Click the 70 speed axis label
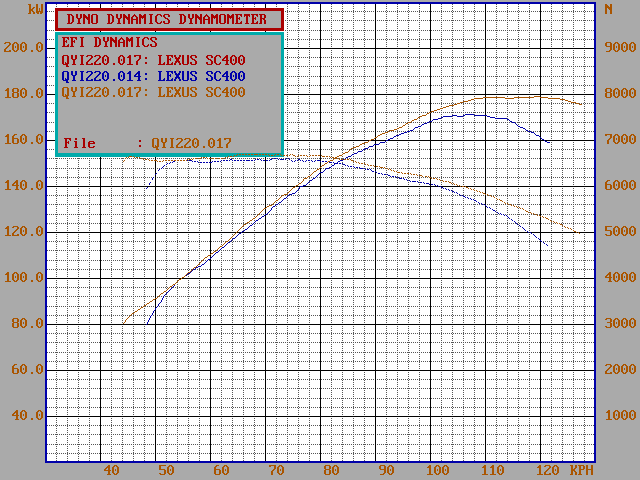Image resolution: width=640 pixels, height=480 pixels. [x=276, y=470]
